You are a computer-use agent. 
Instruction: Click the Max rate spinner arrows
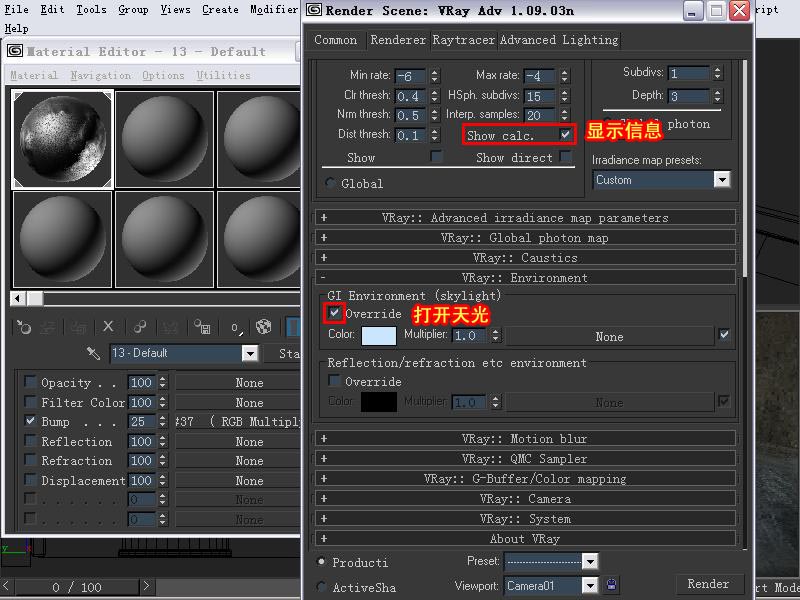pyautogui.click(x=564, y=76)
